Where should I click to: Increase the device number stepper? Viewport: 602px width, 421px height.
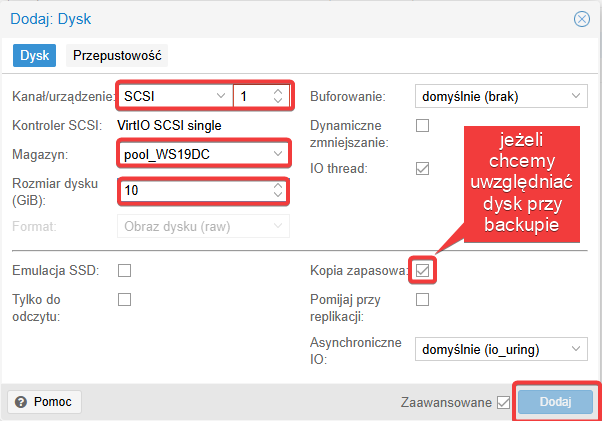278,92
